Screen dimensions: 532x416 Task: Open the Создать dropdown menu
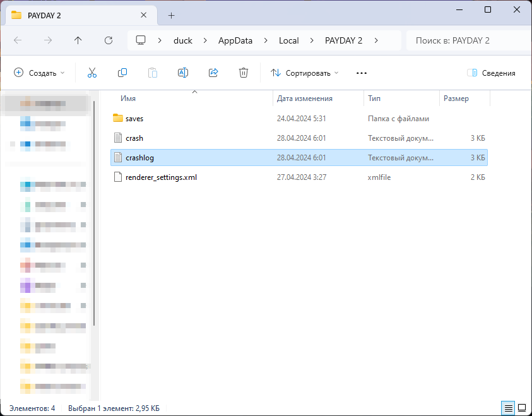(x=39, y=73)
